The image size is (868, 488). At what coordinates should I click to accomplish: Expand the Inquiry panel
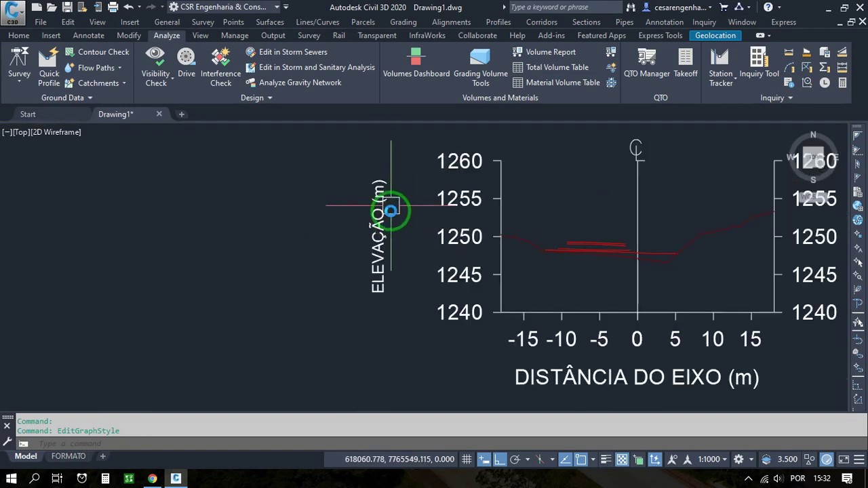tap(776, 98)
